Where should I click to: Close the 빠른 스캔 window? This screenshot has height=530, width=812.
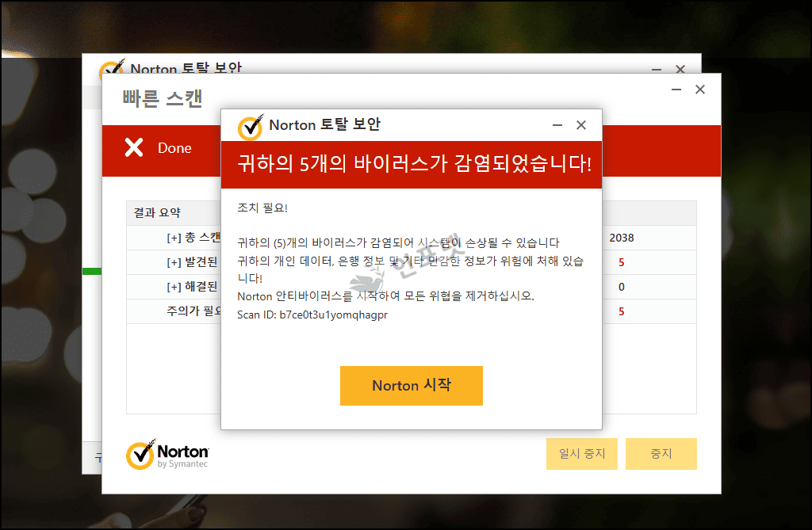point(700,90)
